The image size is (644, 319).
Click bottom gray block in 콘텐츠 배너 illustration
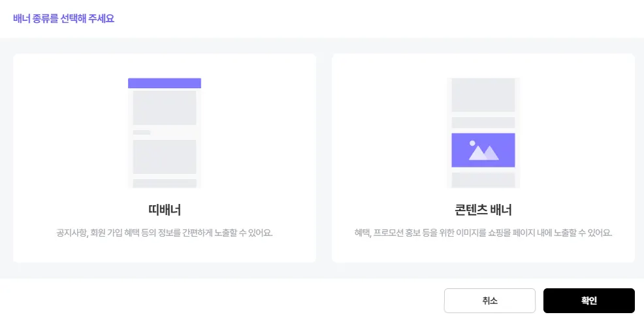[x=483, y=180]
